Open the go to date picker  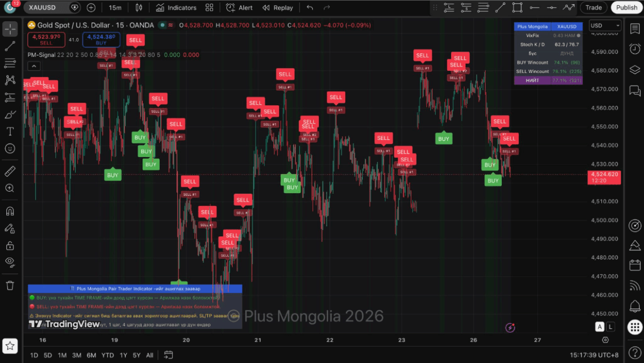click(168, 355)
